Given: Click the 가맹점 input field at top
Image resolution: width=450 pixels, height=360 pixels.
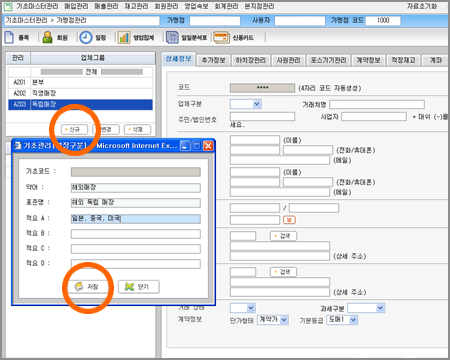Looking at the screenshot, I should (215, 21).
